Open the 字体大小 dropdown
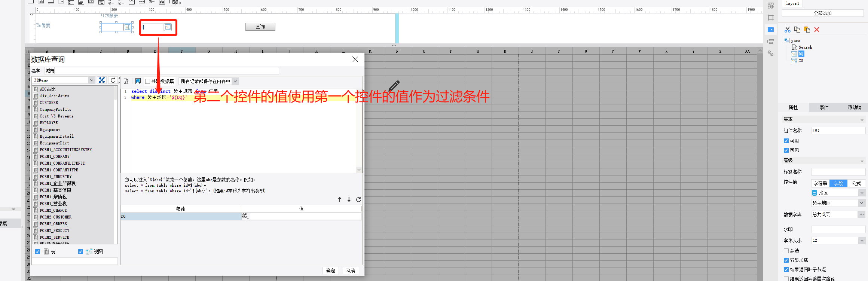 [862, 241]
